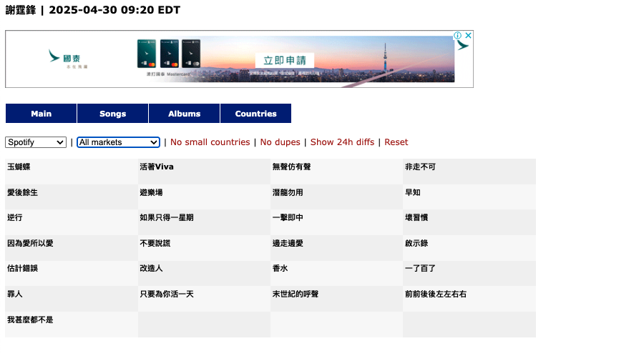
Task: Click the page heading 謝霆鋒 with date
Action: click(x=93, y=10)
